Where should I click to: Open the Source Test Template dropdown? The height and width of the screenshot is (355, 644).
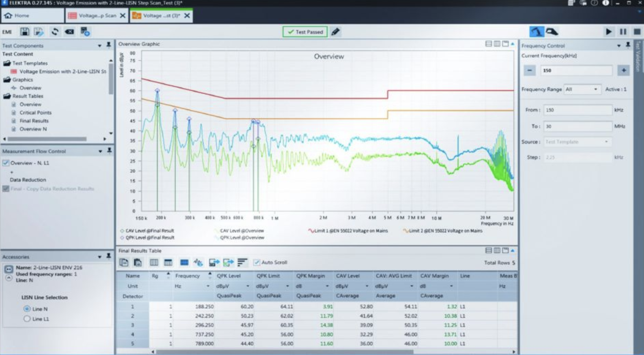pyautogui.click(x=577, y=142)
